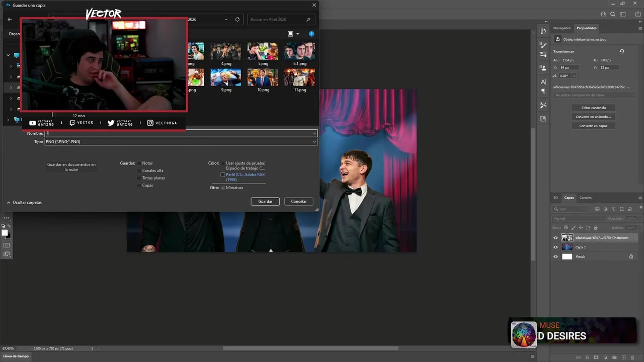
Task: Filter layers by smart object icon
Action: point(630,209)
